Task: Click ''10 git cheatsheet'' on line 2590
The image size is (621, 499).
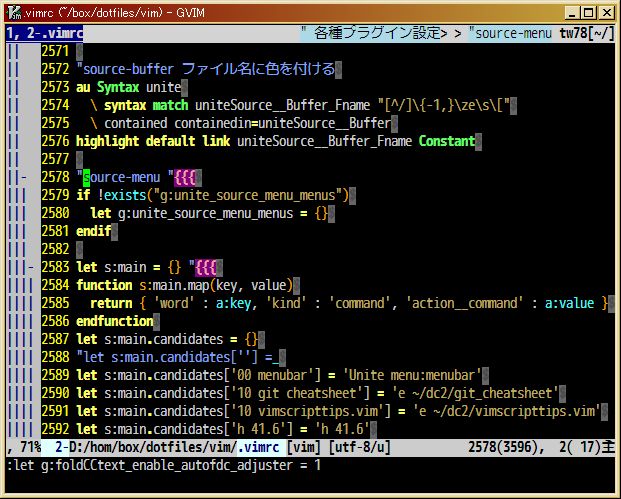Action: [297, 393]
